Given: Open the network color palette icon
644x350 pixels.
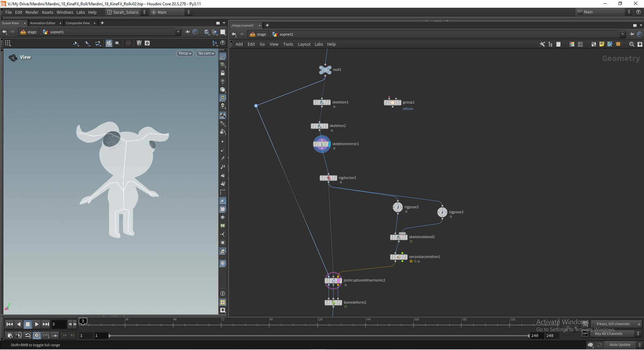Looking at the screenshot, I should (572, 44).
